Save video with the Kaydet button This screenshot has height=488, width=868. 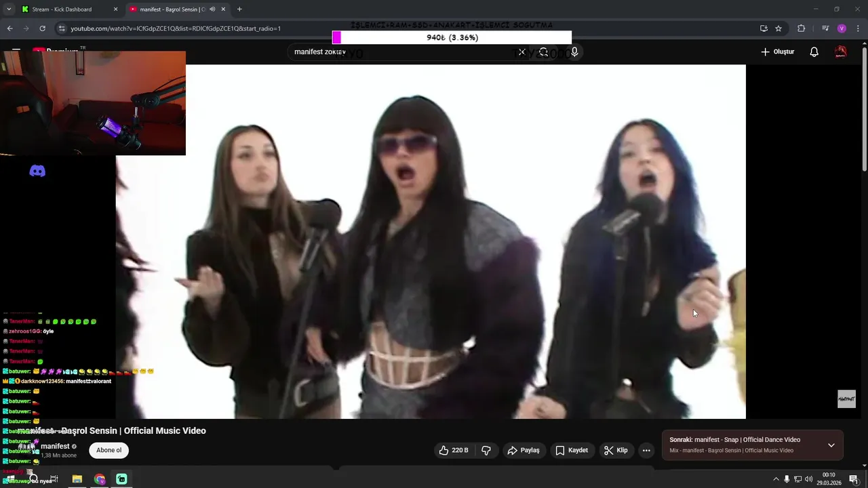pyautogui.click(x=572, y=450)
